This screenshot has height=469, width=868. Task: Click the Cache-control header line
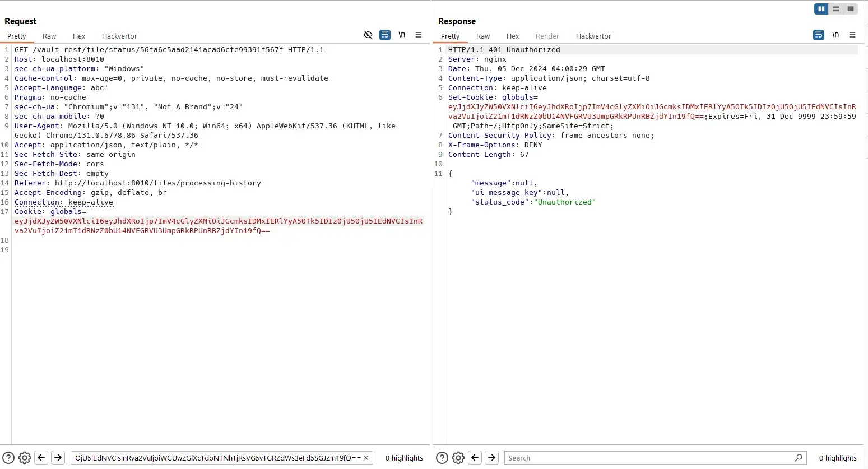click(x=171, y=78)
